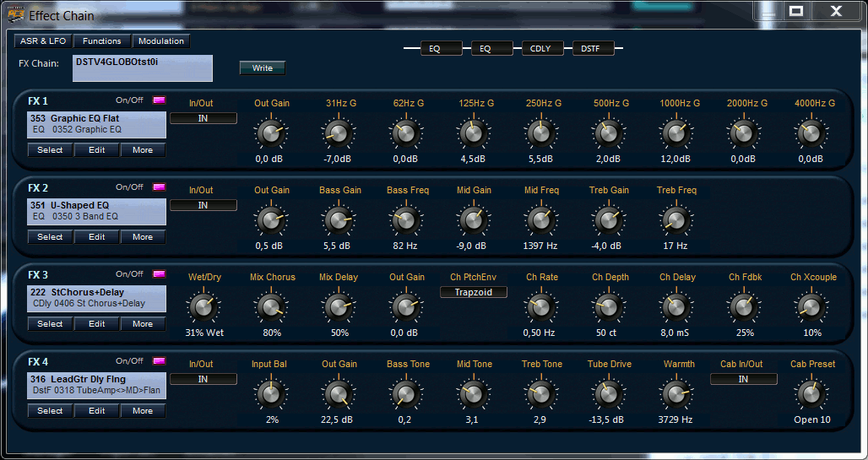Click the Ch Rate knob in FX 3

(540, 307)
